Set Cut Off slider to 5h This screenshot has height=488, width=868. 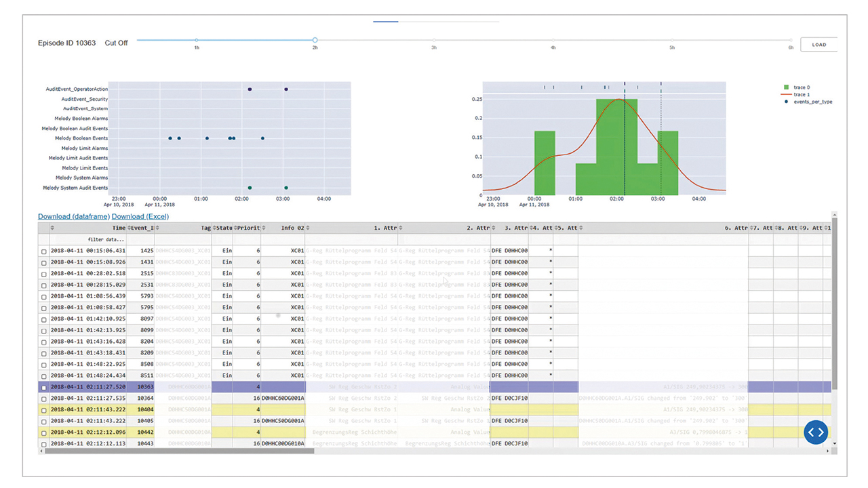(672, 40)
